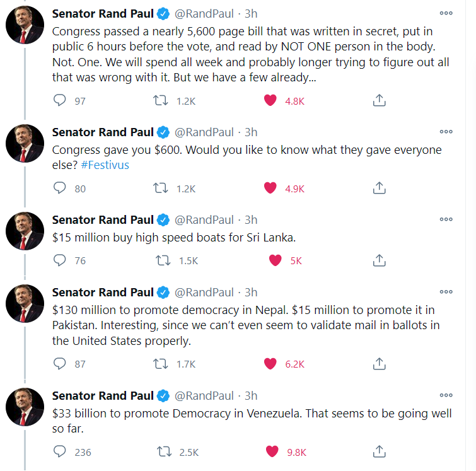
Task: Unlike the tweet with 9.8K likes
Action: click(272, 451)
